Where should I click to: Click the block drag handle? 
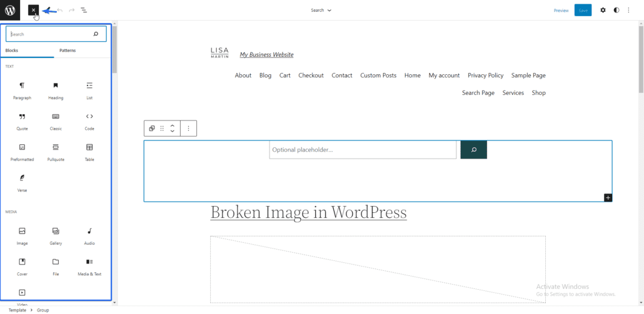pyautogui.click(x=162, y=129)
